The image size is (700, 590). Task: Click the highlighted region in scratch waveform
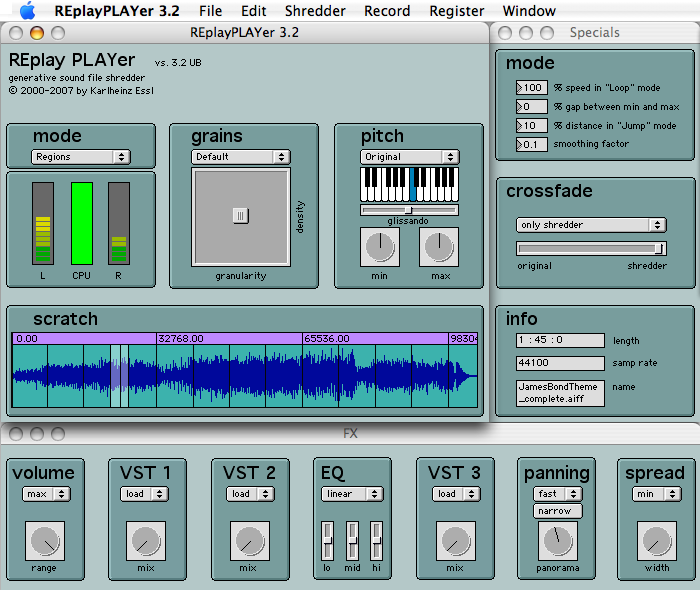click(x=120, y=376)
